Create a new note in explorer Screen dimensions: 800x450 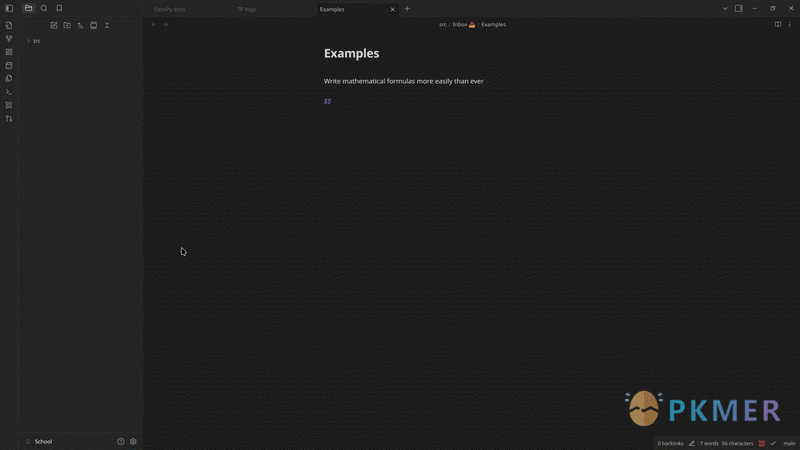pyautogui.click(x=54, y=25)
